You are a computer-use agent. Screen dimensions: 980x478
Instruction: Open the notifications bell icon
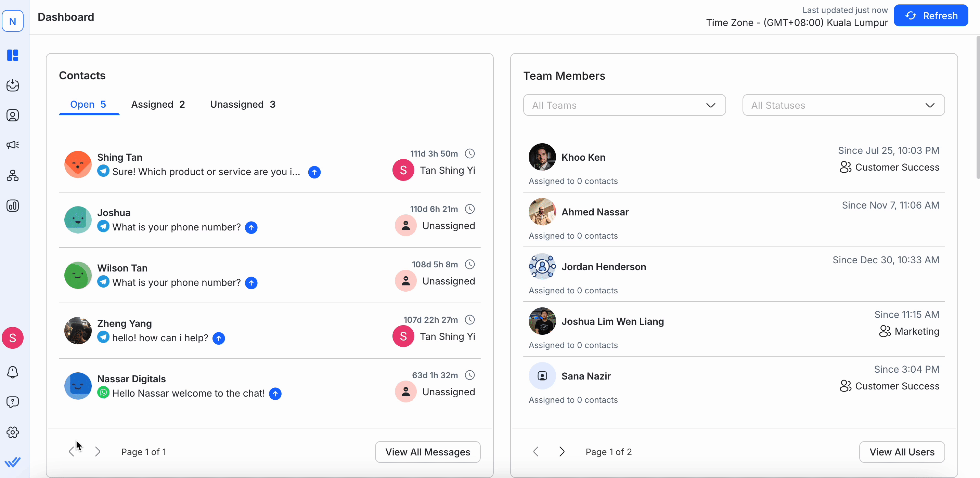(13, 372)
